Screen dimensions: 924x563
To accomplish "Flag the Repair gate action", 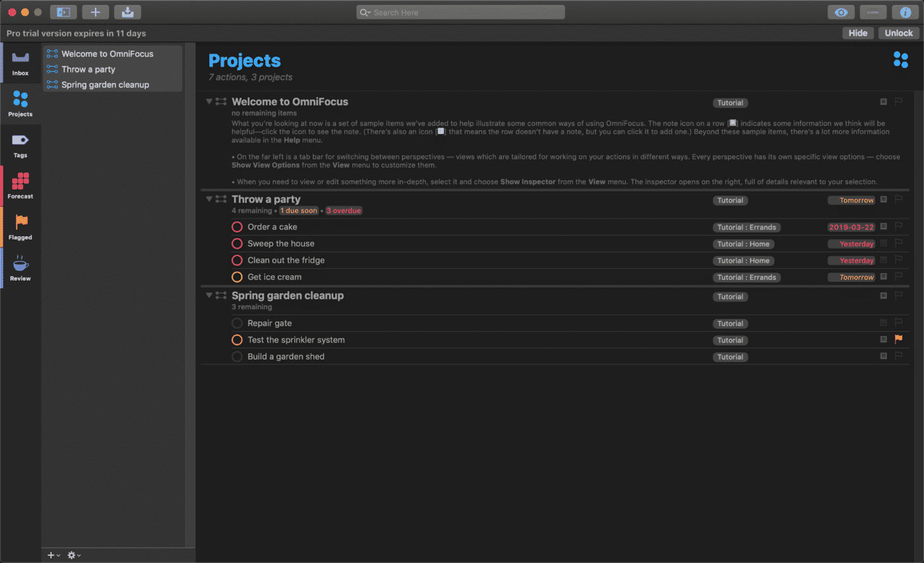I will [x=898, y=323].
